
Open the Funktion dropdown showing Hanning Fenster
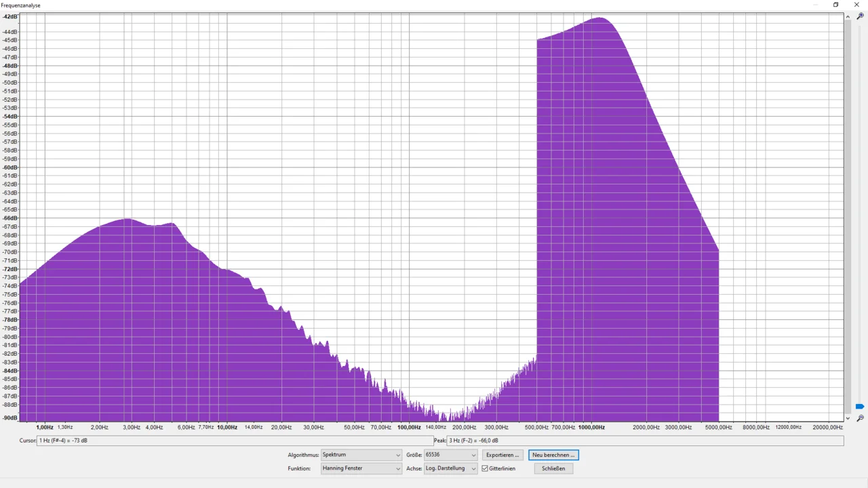pyautogui.click(x=361, y=468)
